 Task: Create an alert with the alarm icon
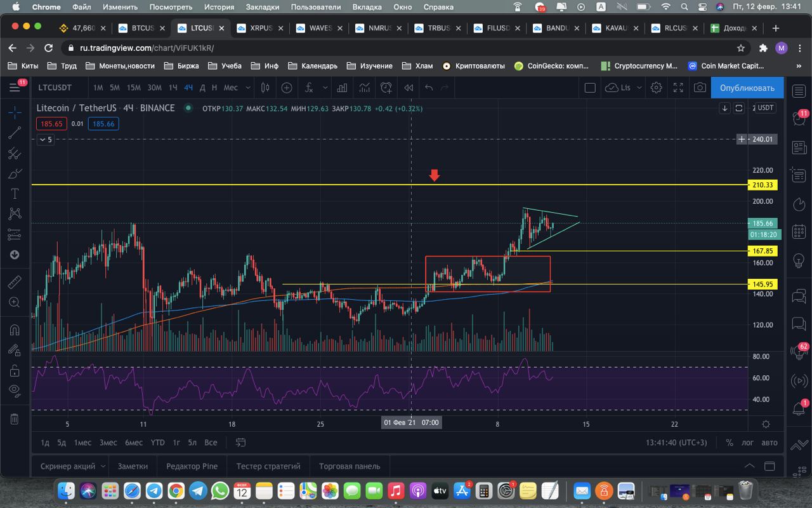tap(386, 88)
